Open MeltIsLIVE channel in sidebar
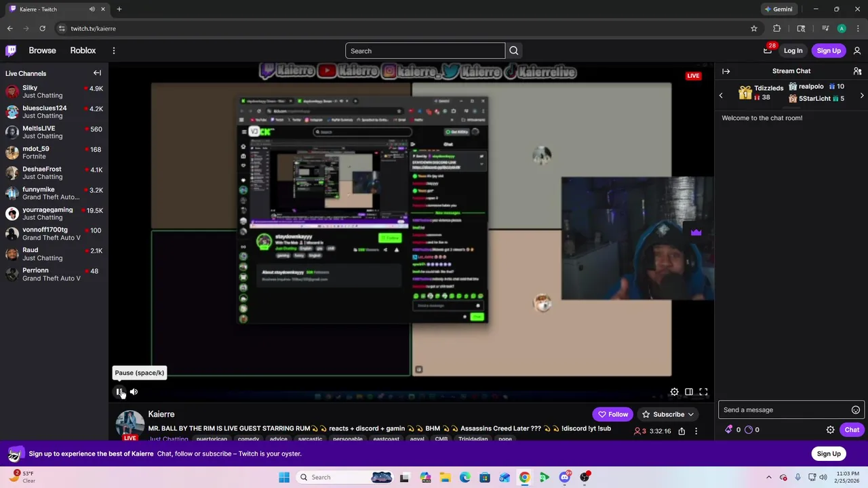The width and height of the screenshot is (868, 488). [54, 132]
